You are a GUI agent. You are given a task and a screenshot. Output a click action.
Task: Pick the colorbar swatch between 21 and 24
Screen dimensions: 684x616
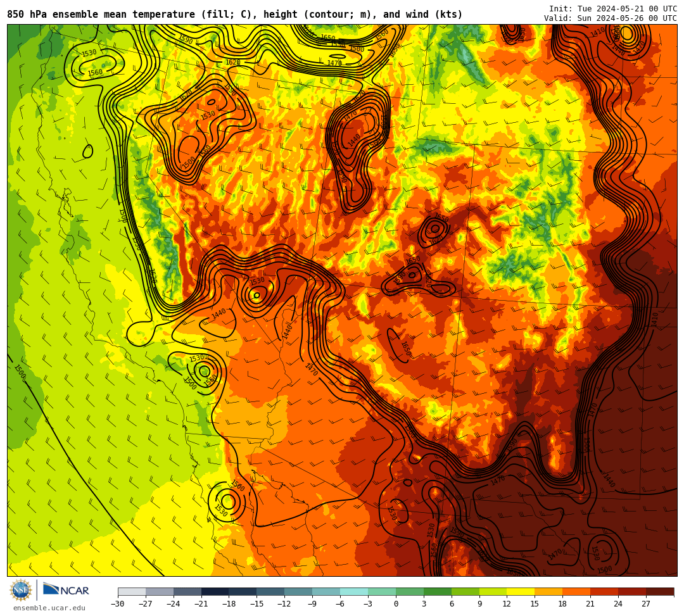pos(605,591)
